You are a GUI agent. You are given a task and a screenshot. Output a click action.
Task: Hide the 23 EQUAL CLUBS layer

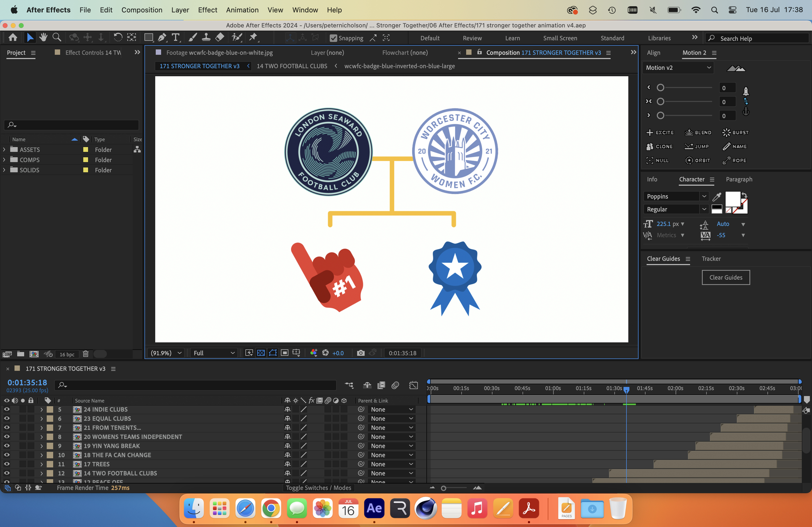point(6,419)
